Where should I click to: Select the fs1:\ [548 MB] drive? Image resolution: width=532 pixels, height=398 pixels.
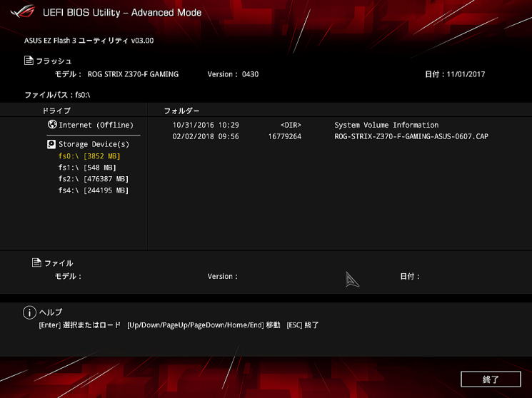point(87,168)
